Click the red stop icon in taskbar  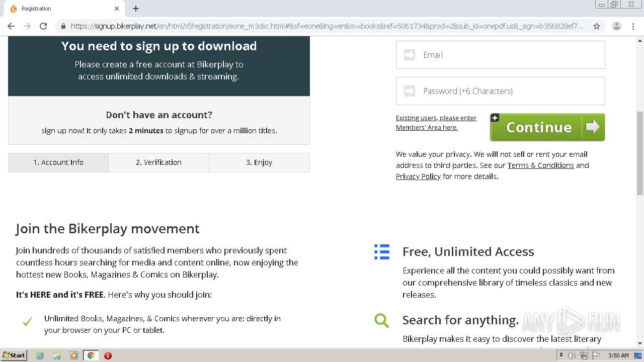click(x=108, y=355)
